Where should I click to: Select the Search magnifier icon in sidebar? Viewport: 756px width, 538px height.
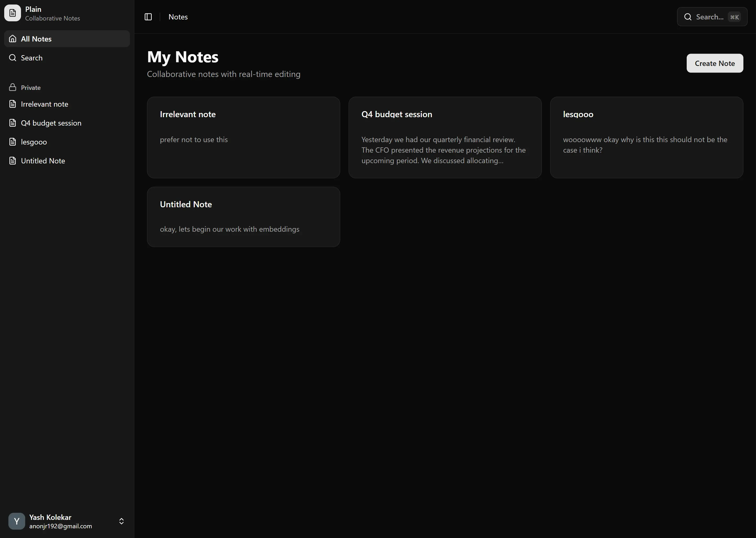[x=13, y=57]
